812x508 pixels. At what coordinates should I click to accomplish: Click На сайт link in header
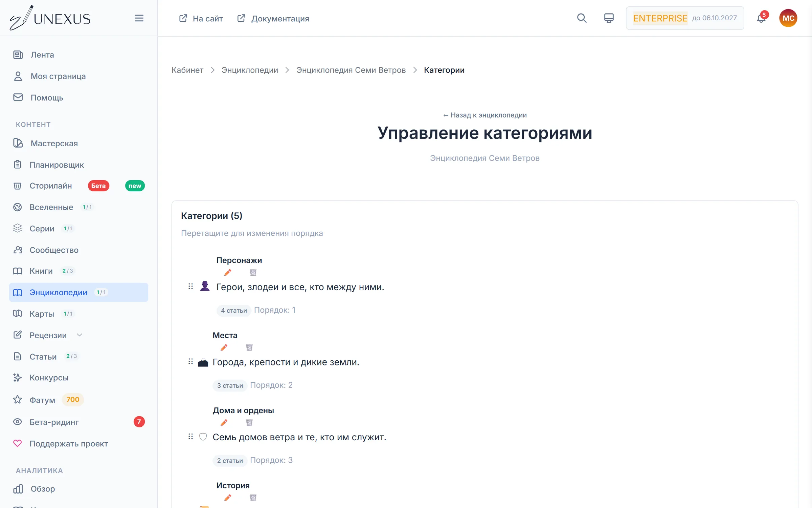(201, 18)
